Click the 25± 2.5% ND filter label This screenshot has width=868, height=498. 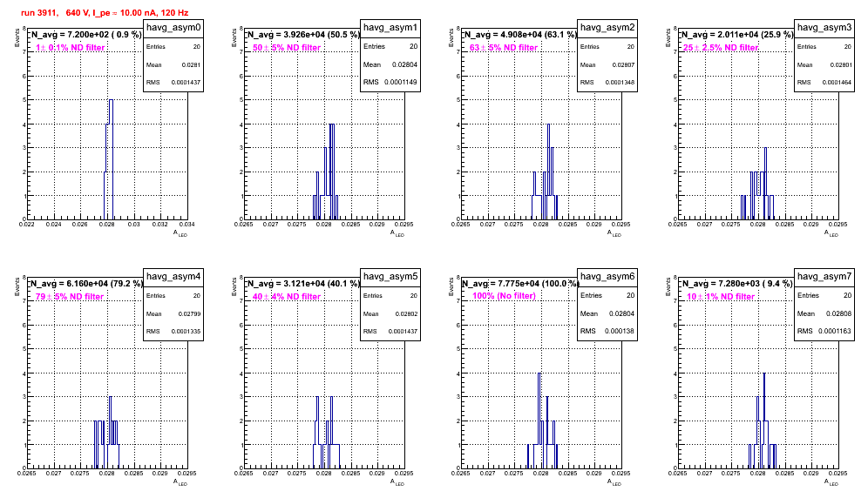721,48
